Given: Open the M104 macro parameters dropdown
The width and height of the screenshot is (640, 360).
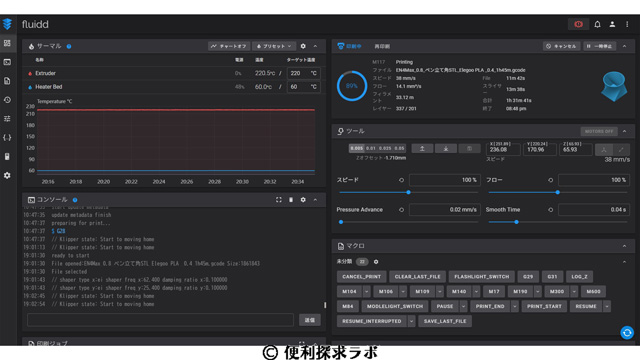Looking at the screenshot, I should coord(367,291).
